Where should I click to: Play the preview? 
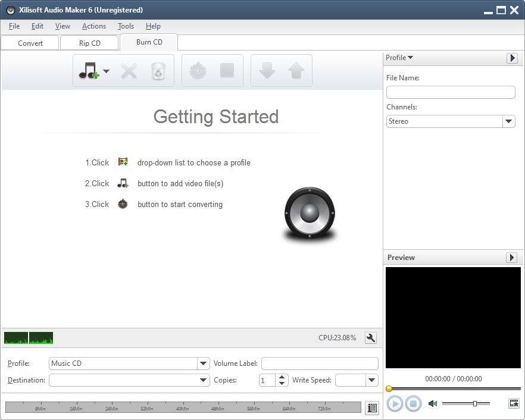pyautogui.click(x=395, y=403)
